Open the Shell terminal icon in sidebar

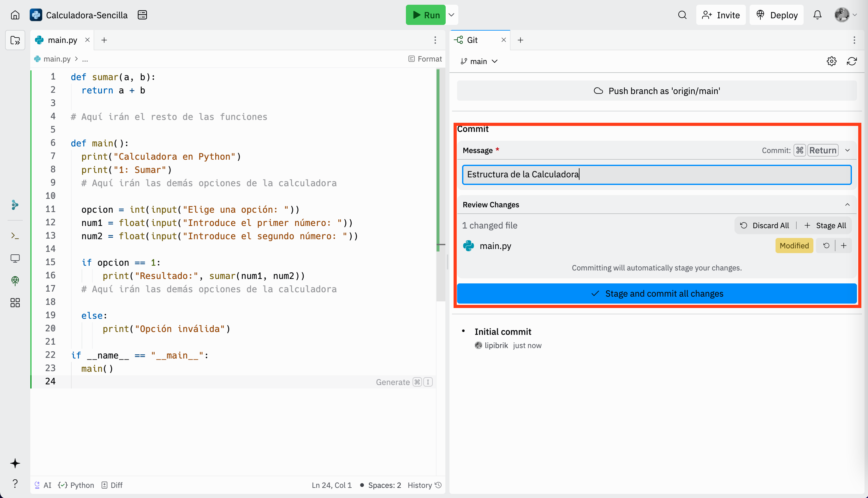15,236
